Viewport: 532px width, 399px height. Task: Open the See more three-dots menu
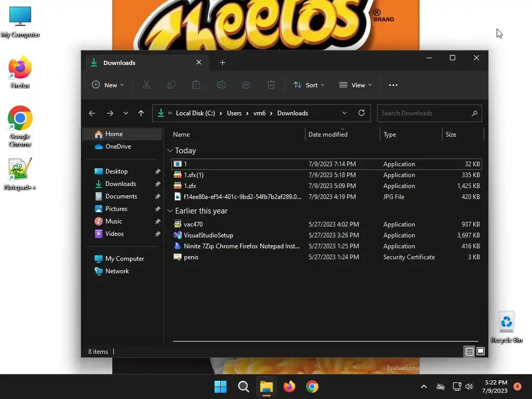pyautogui.click(x=393, y=85)
